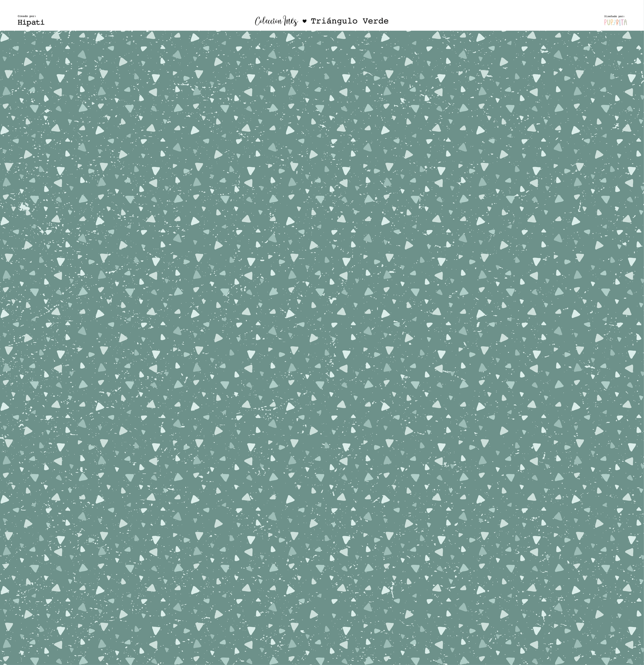The width and height of the screenshot is (644, 665).
Task: Click the center of the green pattern
Action: point(322,348)
